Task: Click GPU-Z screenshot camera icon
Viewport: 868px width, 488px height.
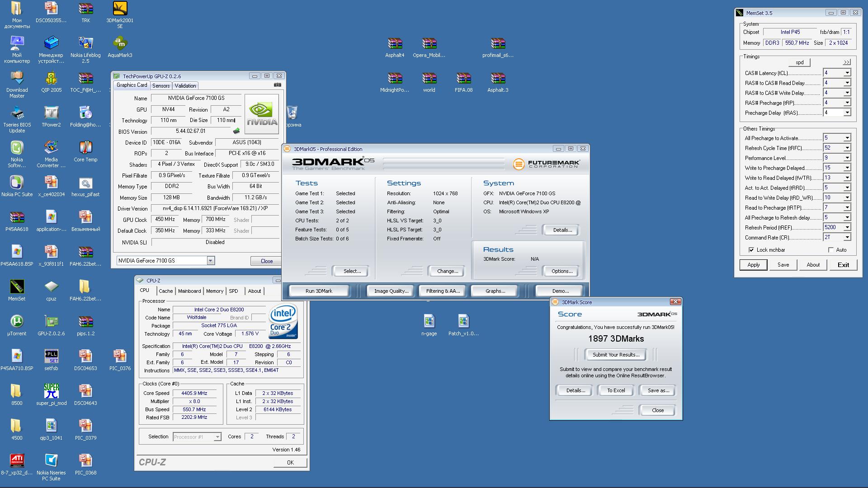Action: click(x=278, y=85)
